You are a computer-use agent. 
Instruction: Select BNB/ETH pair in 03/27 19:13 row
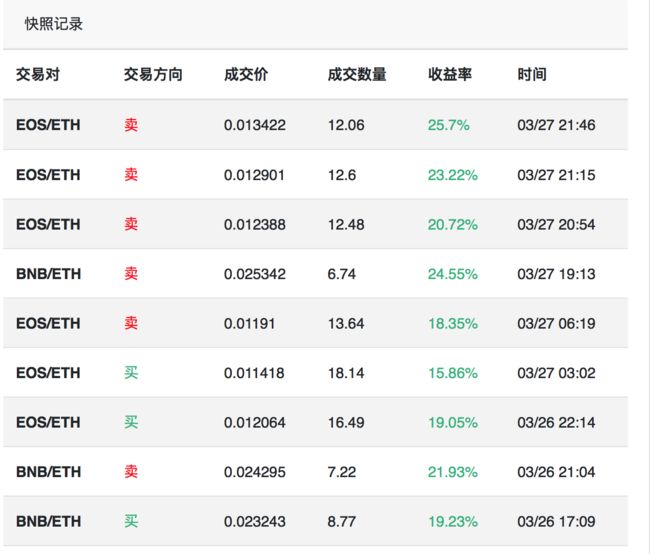(x=49, y=274)
